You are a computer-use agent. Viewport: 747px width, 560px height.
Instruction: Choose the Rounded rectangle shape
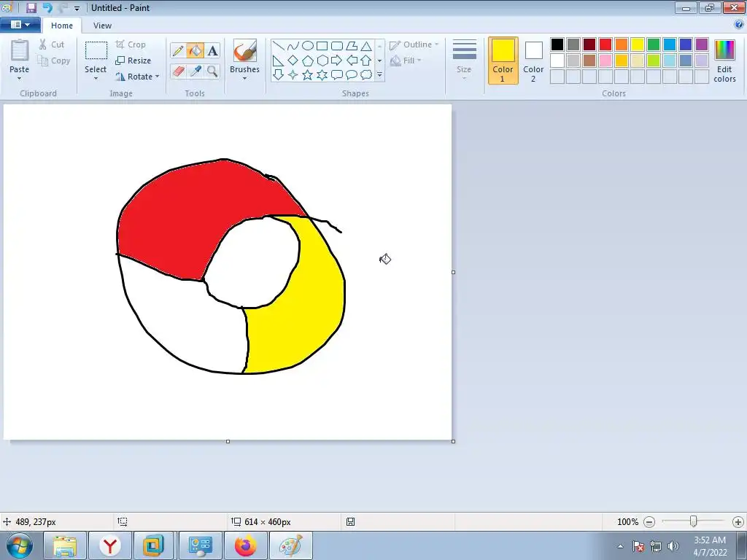pos(337,46)
